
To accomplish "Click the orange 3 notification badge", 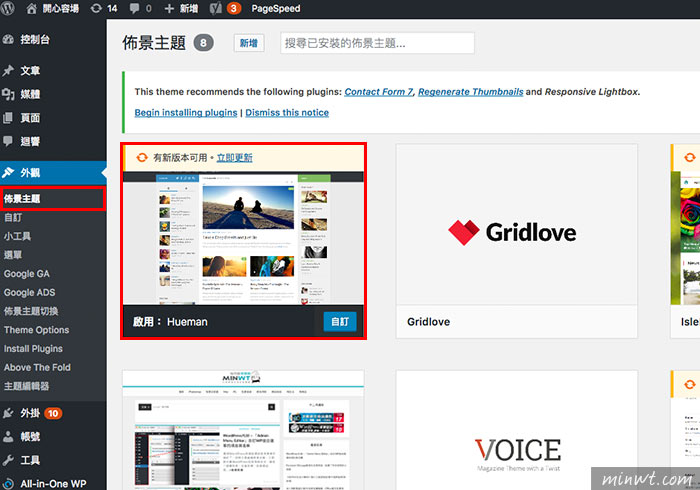I will (x=233, y=8).
